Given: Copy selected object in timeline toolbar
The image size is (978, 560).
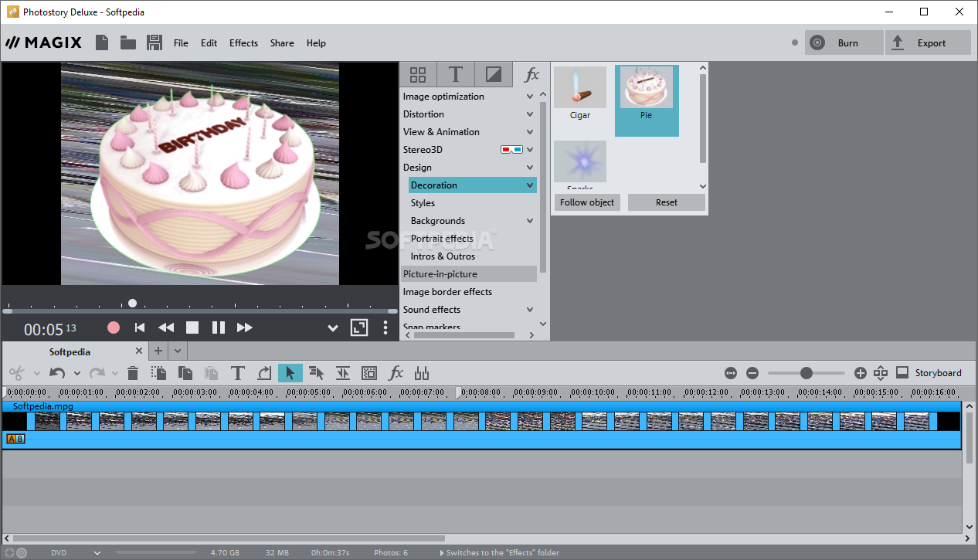Looking at the screenshot, I should pos(185,373).
